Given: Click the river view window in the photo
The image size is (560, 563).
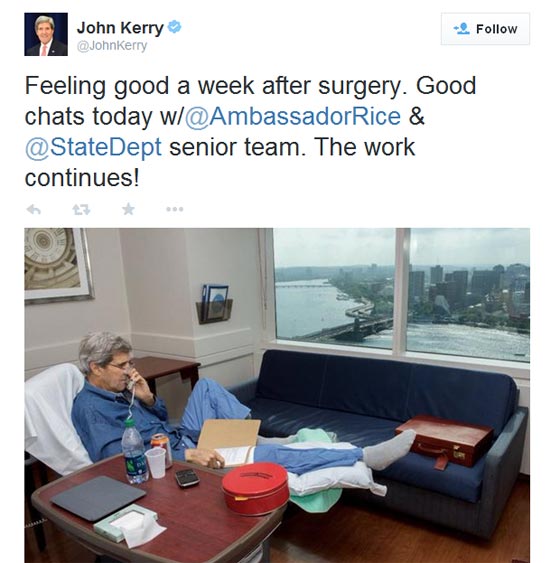Looking at the screenshot, I should (x=401, y=294).
